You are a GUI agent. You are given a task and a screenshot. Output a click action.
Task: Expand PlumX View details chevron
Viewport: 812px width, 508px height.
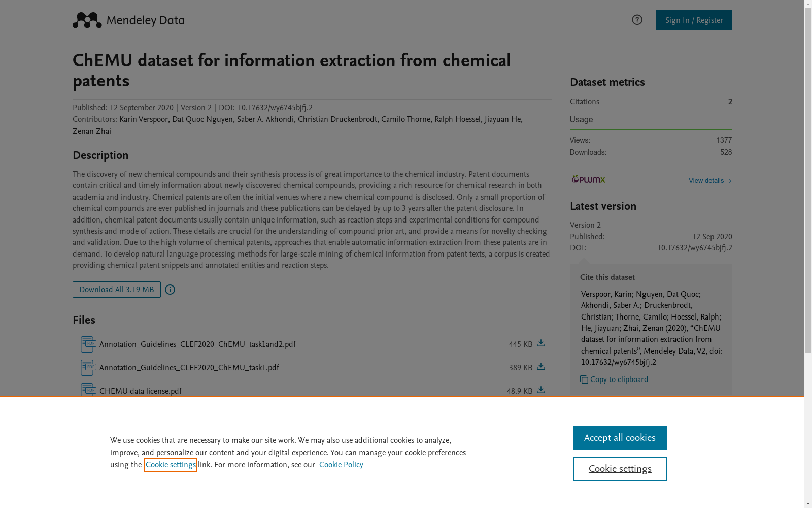730,181
